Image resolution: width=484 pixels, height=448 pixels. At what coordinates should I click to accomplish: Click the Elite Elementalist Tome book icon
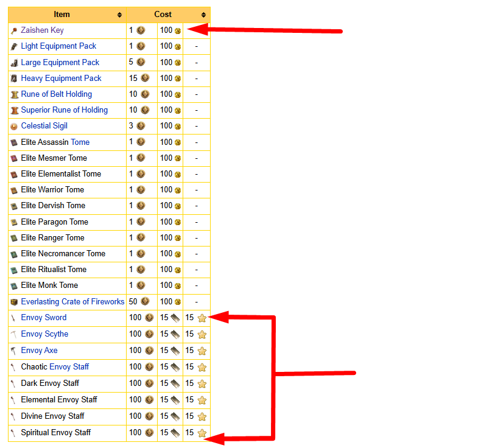tap(14, 175)
